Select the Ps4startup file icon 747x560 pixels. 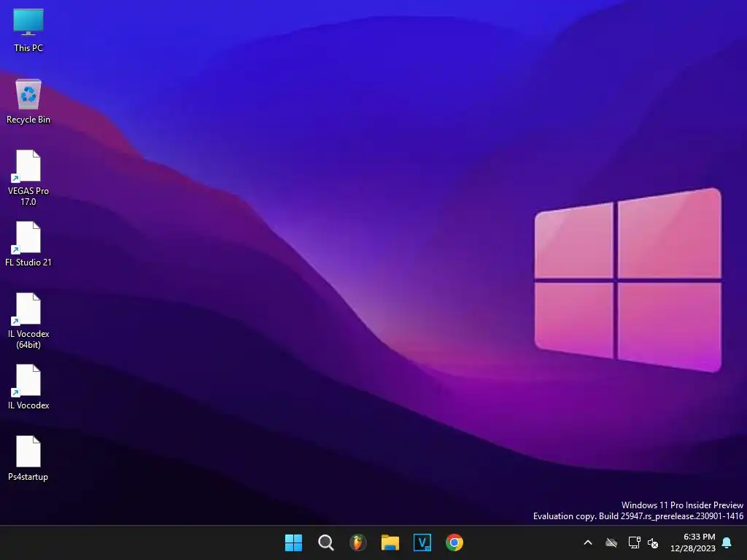click(x=28, y=458)
